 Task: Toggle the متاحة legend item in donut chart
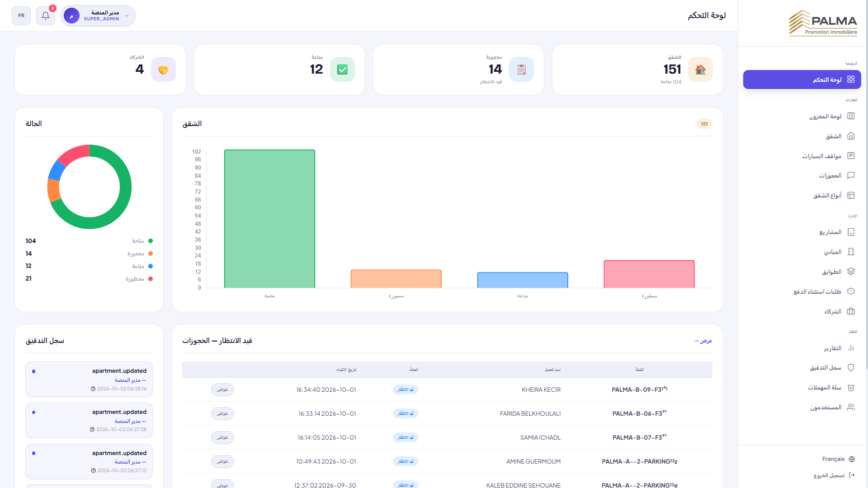click(142, 241)
